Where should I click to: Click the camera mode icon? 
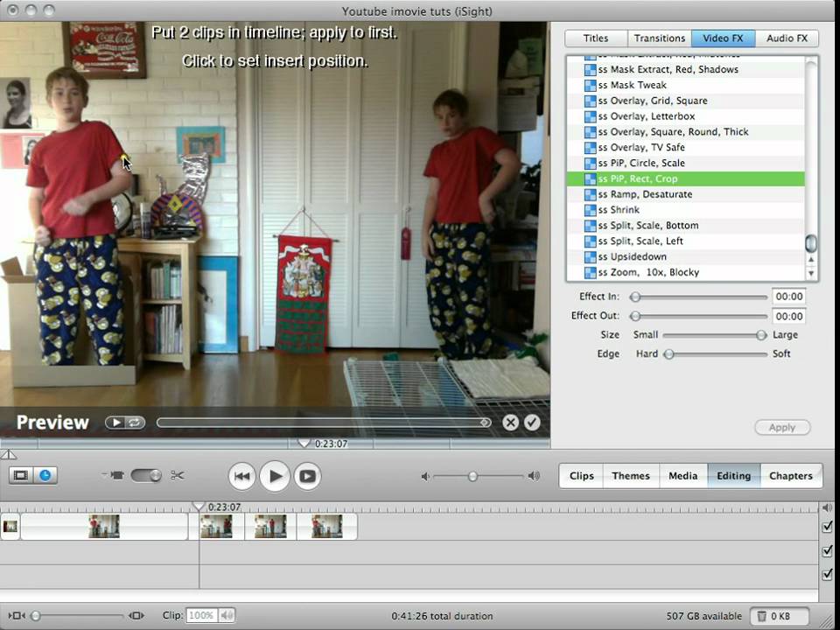116,475
